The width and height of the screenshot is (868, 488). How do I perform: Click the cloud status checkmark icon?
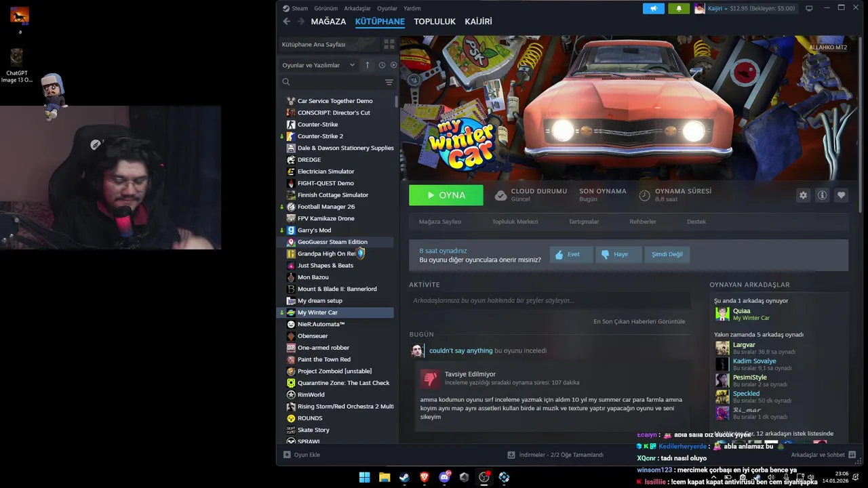click(x=500, y=195)
